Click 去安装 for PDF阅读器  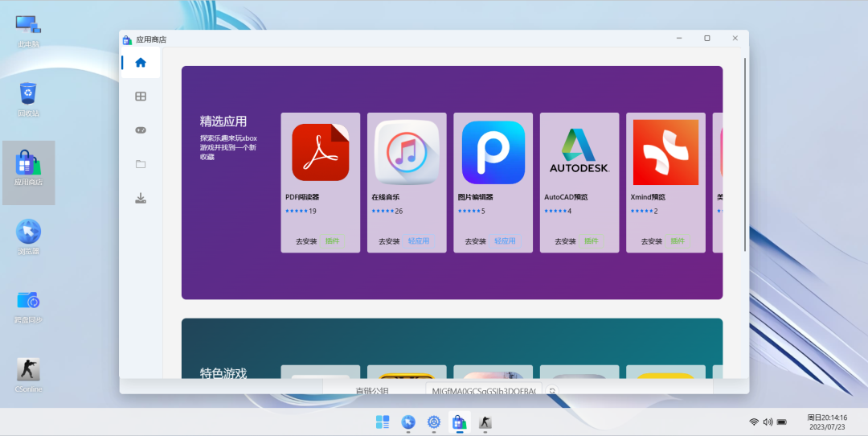point(306,241)
